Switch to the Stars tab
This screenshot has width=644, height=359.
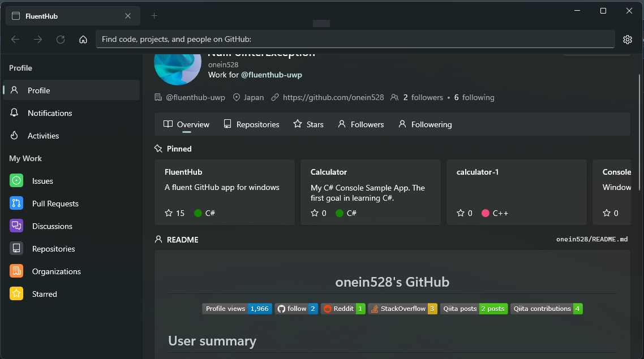point(308,124)
